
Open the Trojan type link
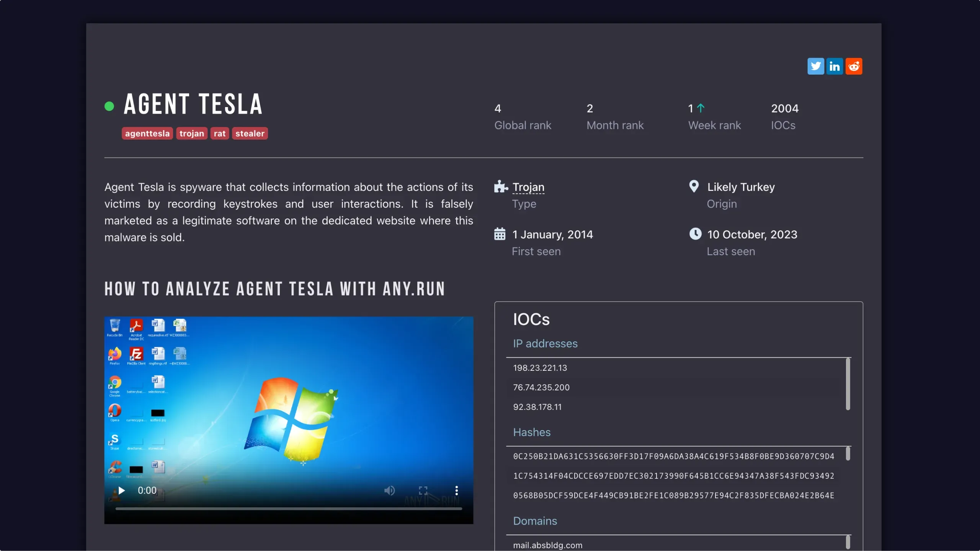(x=528, y=187)
